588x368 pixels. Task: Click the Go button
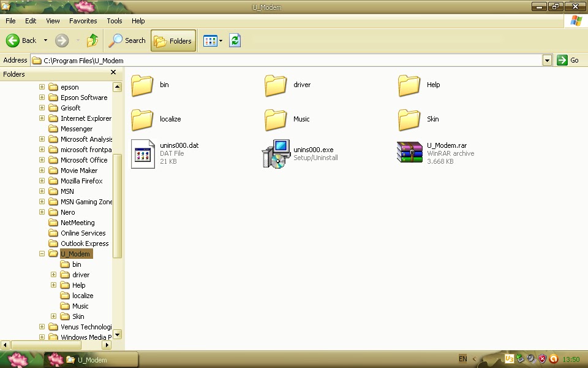click(568, 60)
